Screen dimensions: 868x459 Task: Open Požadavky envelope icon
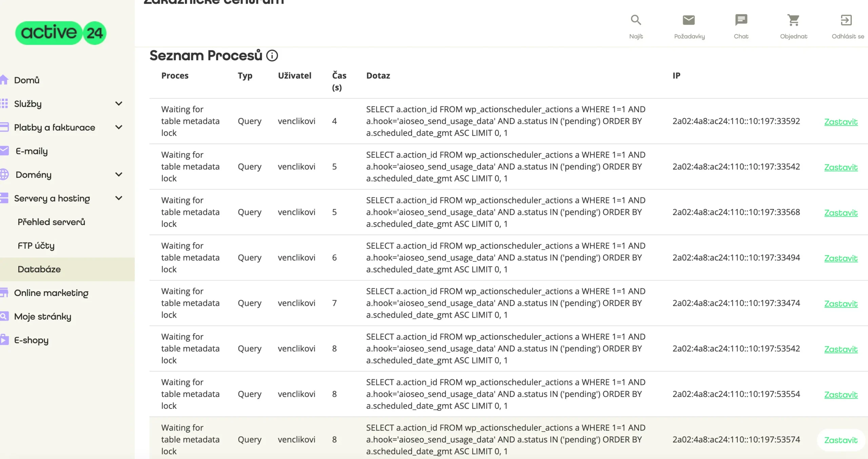[689, 20]
